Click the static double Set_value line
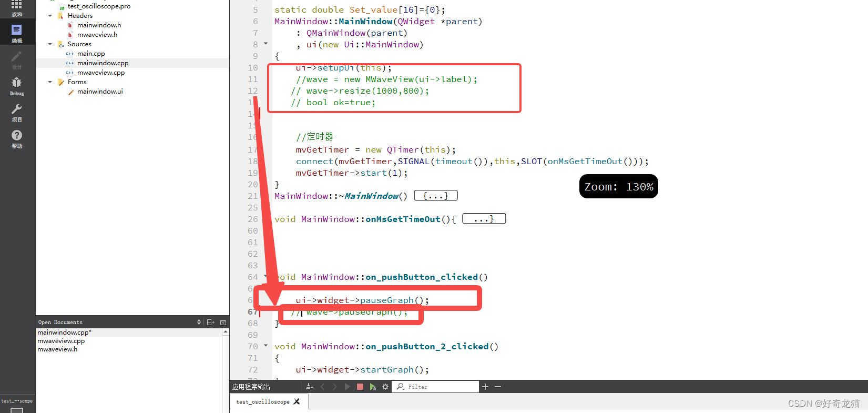The height and width of the screenshot is (413, 868). coord(360,10)
